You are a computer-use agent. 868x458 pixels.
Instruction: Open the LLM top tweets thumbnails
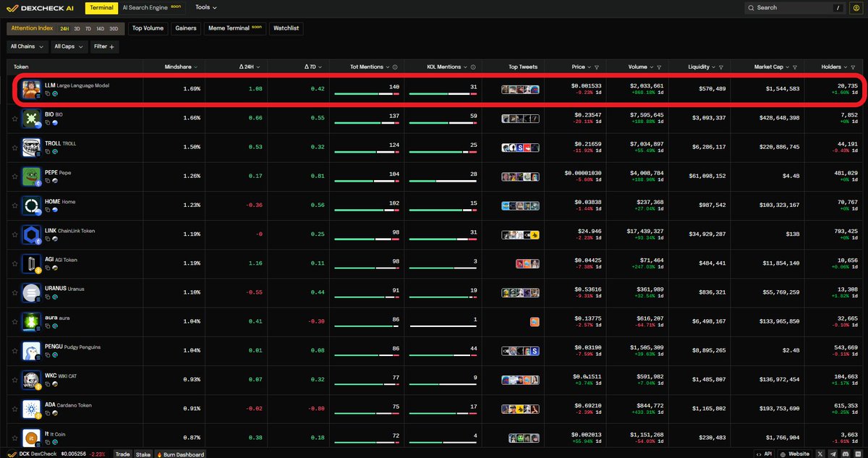coord(521,90)
